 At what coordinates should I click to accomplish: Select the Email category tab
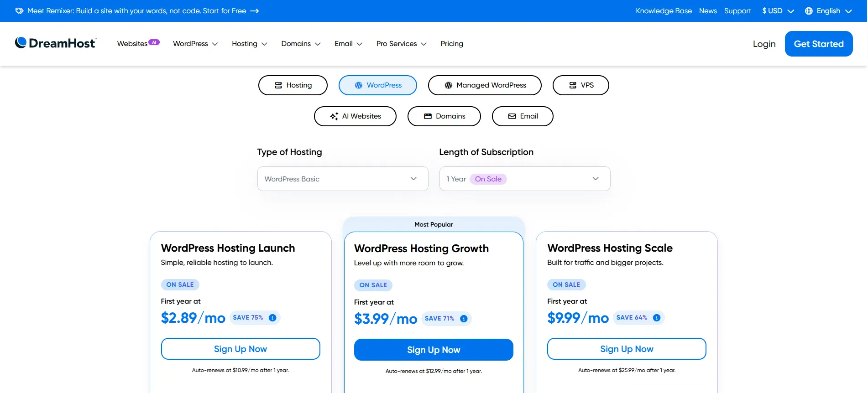point(523,116)
